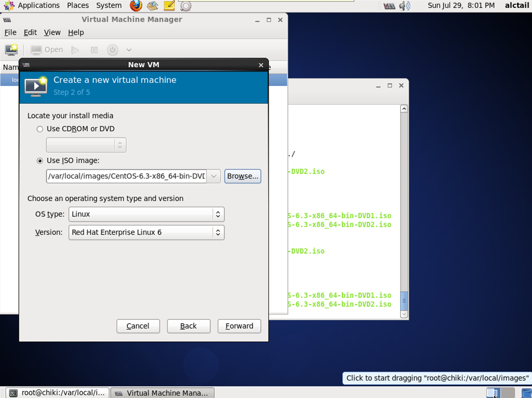Image resolution: width=532 pixels, height=398 pixels.
Task: Close the Virtual Machine Manager window
Action: [280, 20]
